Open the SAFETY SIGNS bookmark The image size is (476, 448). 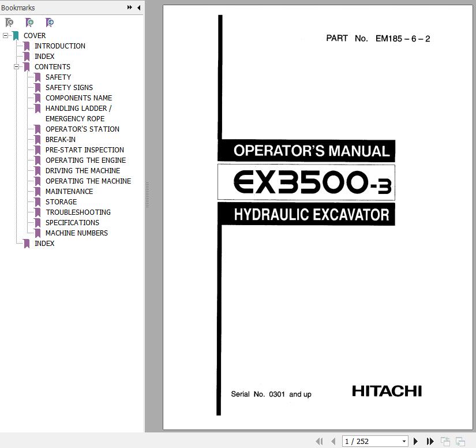point(69,88)
